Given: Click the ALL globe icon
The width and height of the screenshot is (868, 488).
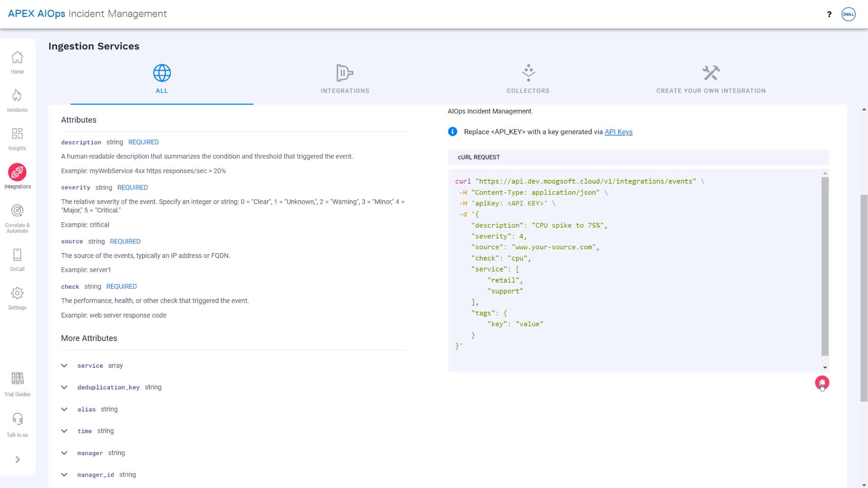Looking at the screenshot, I should pyautogui.click(x=162, y=73).
